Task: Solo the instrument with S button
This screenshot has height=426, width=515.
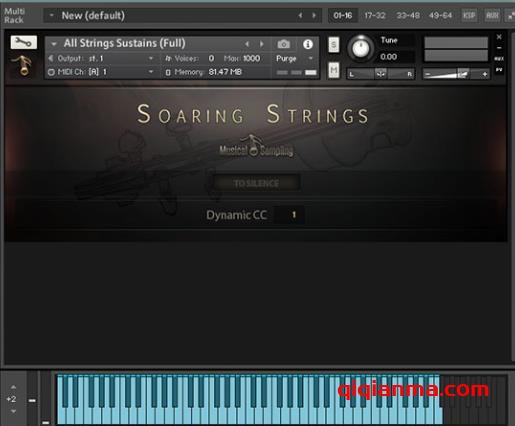Action: [334, 45]
